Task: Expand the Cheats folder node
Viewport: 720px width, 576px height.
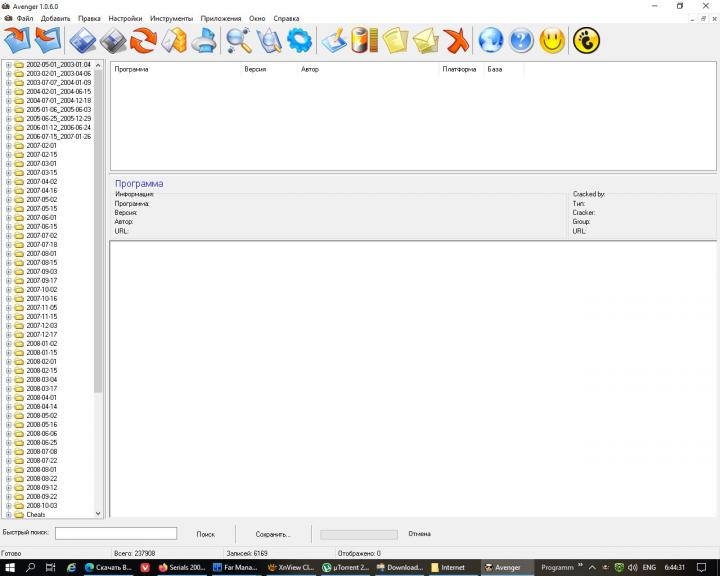Action: pos(8,515)
